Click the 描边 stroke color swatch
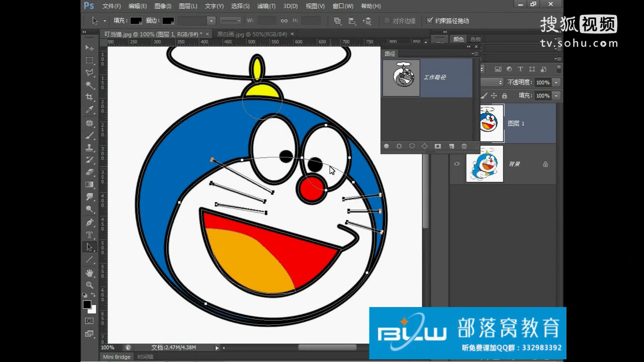The width and height of the screenshot is (644, 362). 168,21
